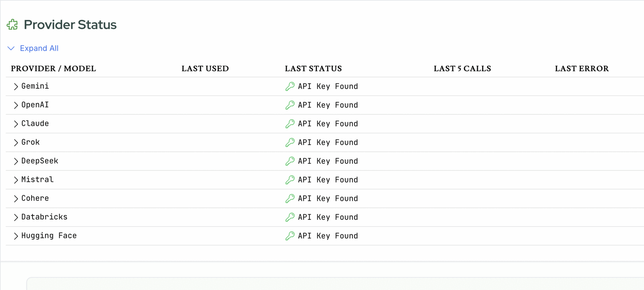The width and height of the screenshot is (644, 290).
Task: Click API Key Found text for Databricks
Action: pos(328,217)
